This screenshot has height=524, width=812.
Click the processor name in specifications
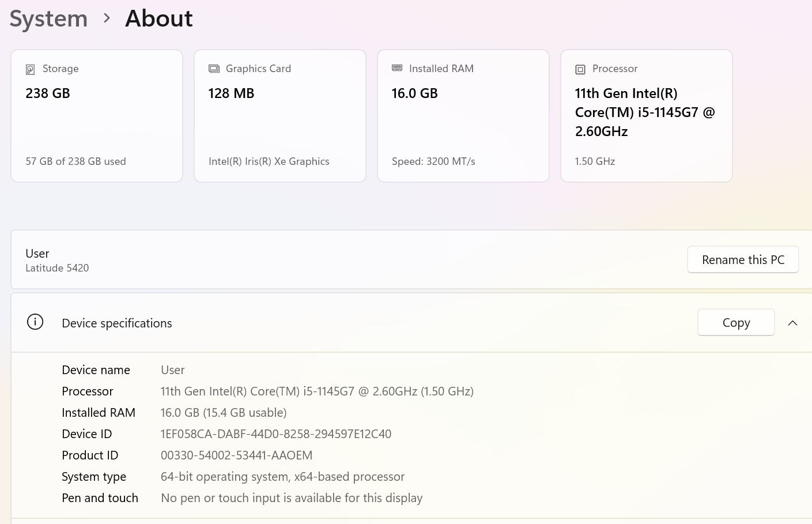316,391
